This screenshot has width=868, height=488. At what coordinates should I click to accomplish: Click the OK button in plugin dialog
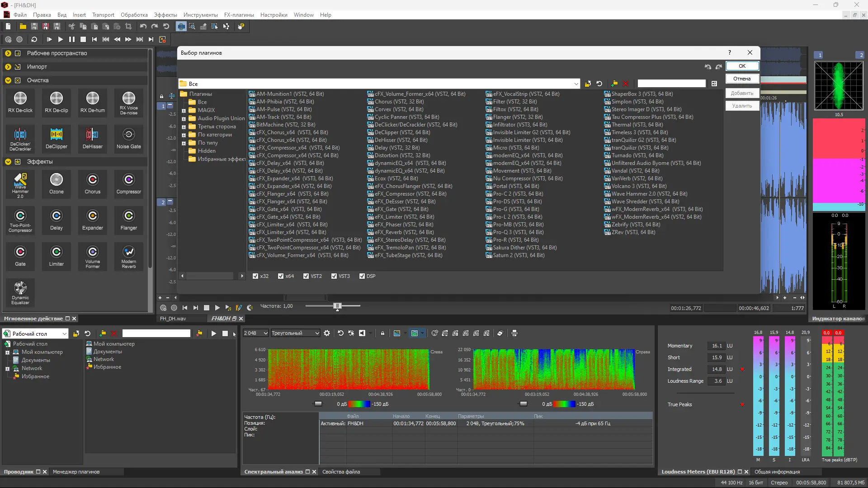(742, 66)
